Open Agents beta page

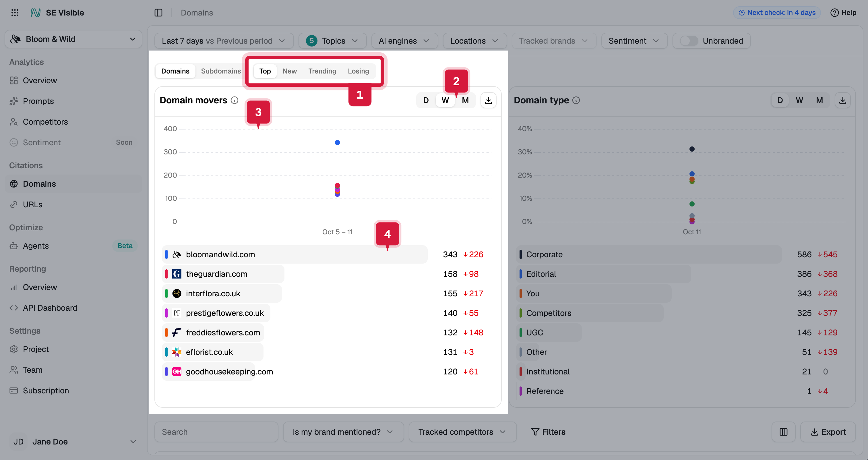(73, 246)
